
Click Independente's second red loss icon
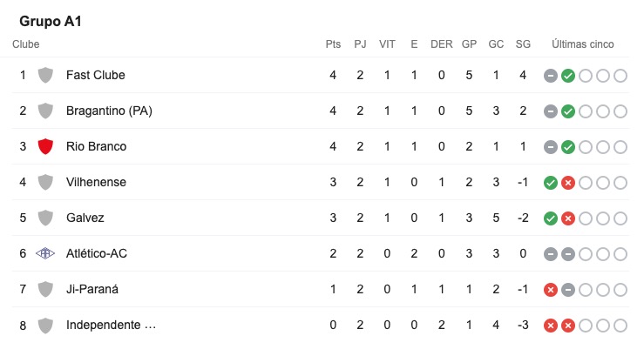pos(568,326)
